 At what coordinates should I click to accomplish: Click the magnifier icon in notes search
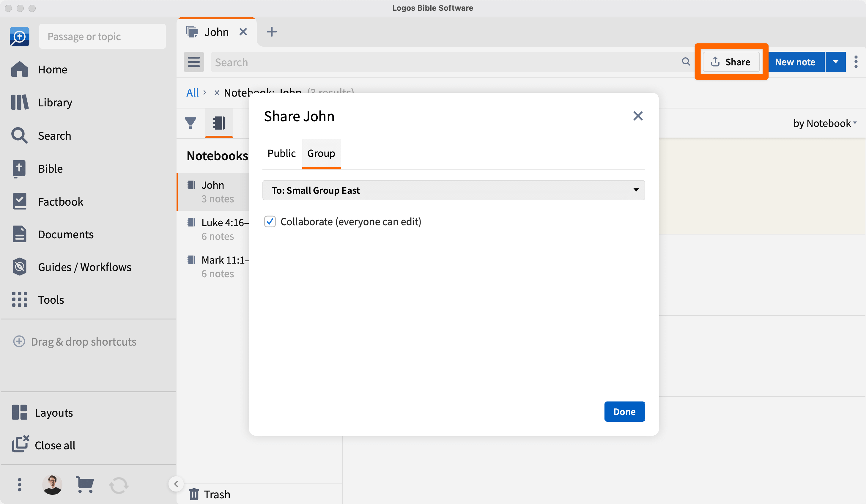pos(686,62)
